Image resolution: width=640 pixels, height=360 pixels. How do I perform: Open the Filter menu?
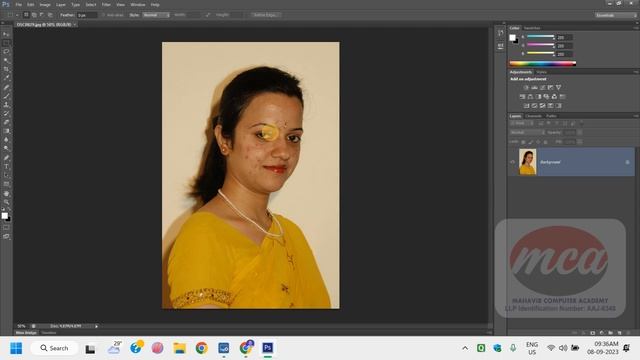tap(106, 4)
